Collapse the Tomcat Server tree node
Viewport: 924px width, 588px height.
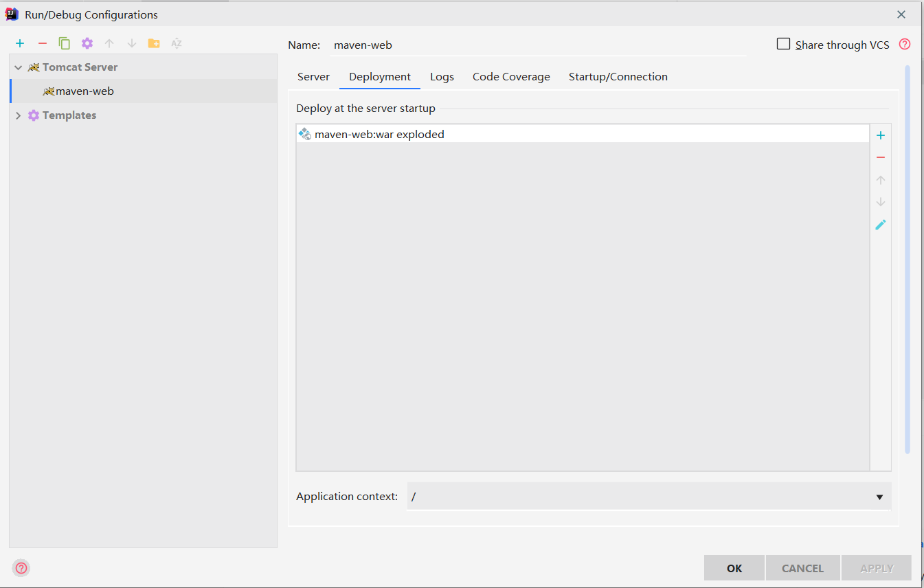point(19,67)
